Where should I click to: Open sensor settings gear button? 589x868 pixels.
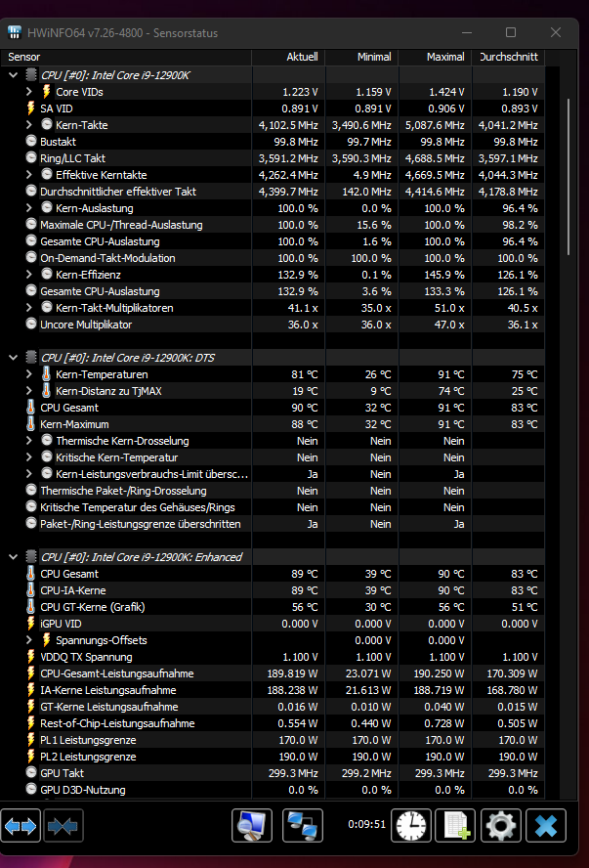(500, 825)
